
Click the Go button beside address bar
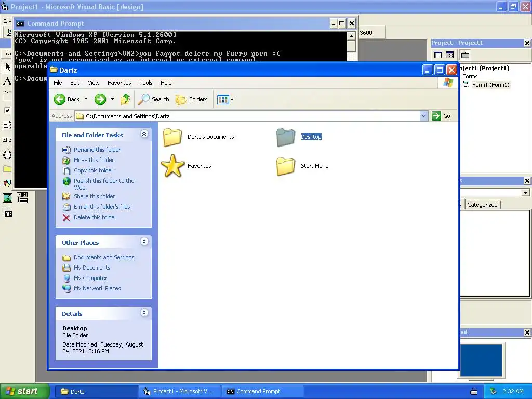click(441, 116)
